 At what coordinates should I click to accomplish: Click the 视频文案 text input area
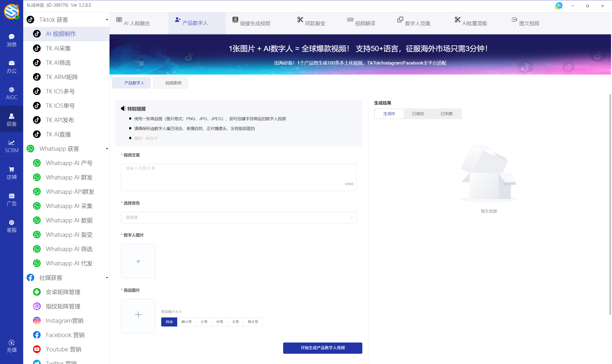(x=238, y=177)
